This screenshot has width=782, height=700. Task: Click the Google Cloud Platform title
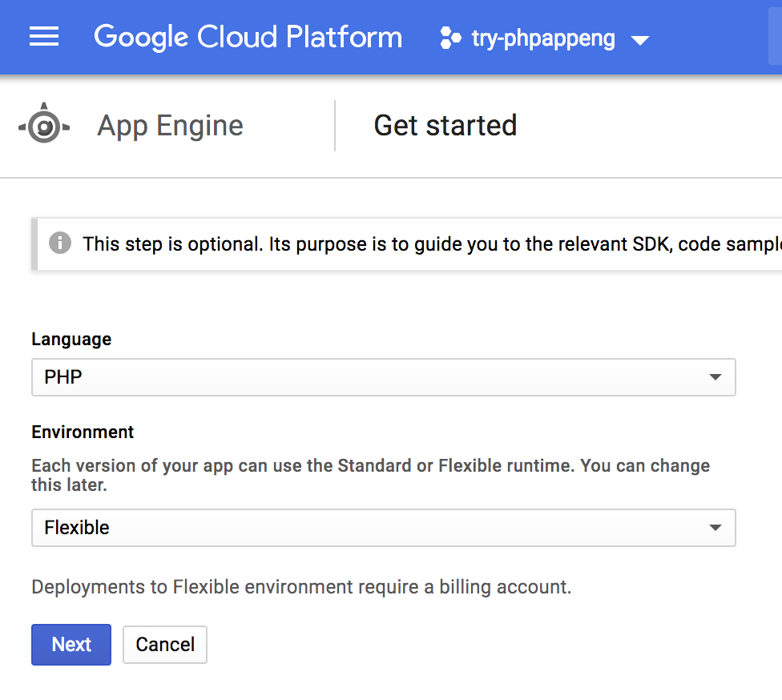[x=248, y=38]
